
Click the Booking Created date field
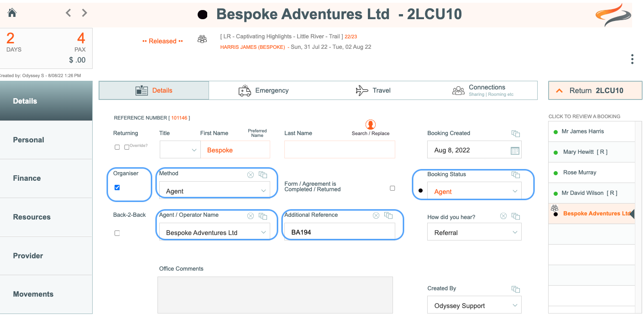coord(474,150)
